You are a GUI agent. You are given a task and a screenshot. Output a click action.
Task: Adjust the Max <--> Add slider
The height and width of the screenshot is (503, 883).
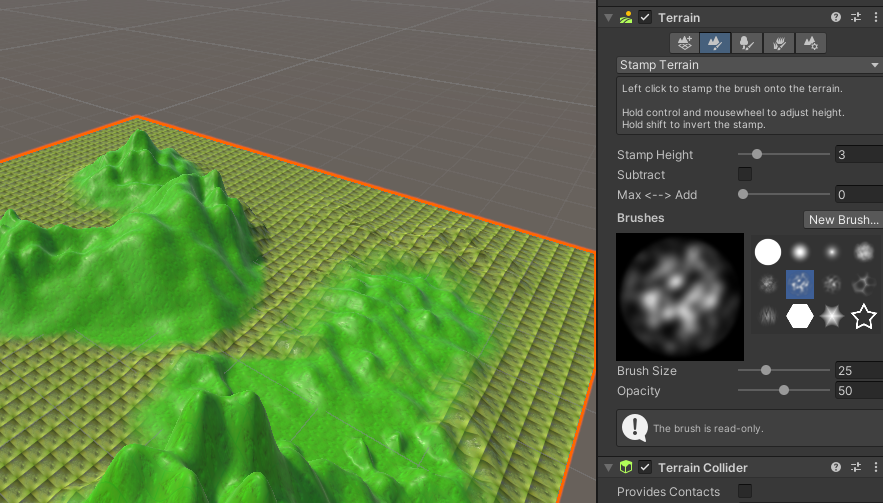tap(784, 194)
